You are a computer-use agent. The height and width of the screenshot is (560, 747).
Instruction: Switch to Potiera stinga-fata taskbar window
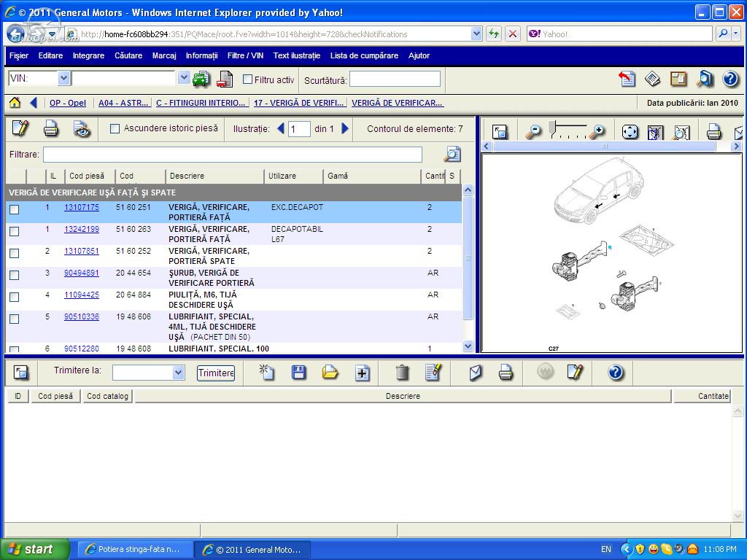[x=136, y=550]
